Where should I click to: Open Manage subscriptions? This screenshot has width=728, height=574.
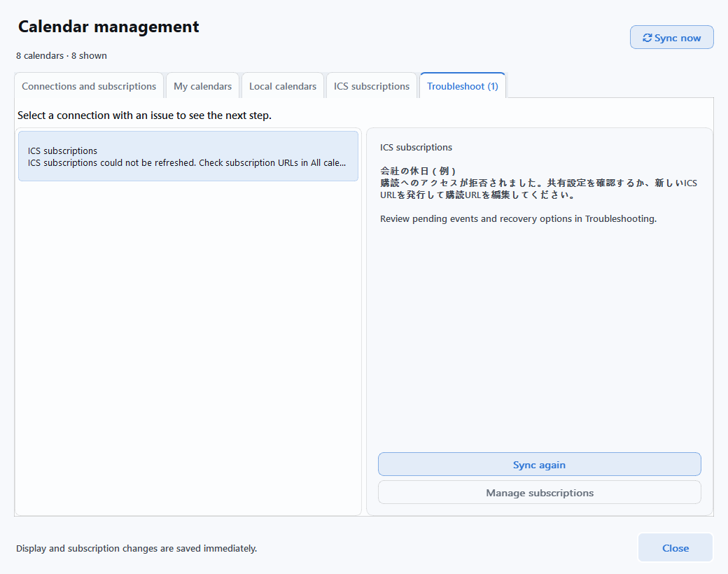pyautogui.click(x=540, y=492)
